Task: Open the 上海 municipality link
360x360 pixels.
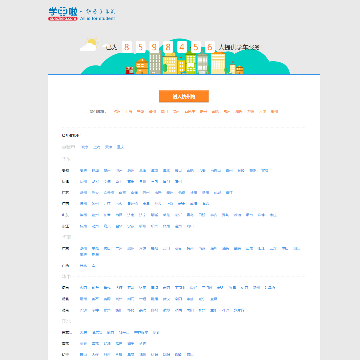Action: [x=97, y=147]
